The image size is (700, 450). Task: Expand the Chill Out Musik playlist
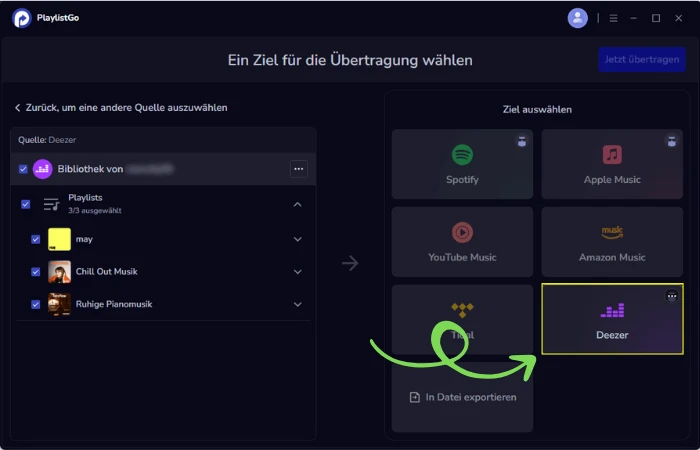point(298,272)
